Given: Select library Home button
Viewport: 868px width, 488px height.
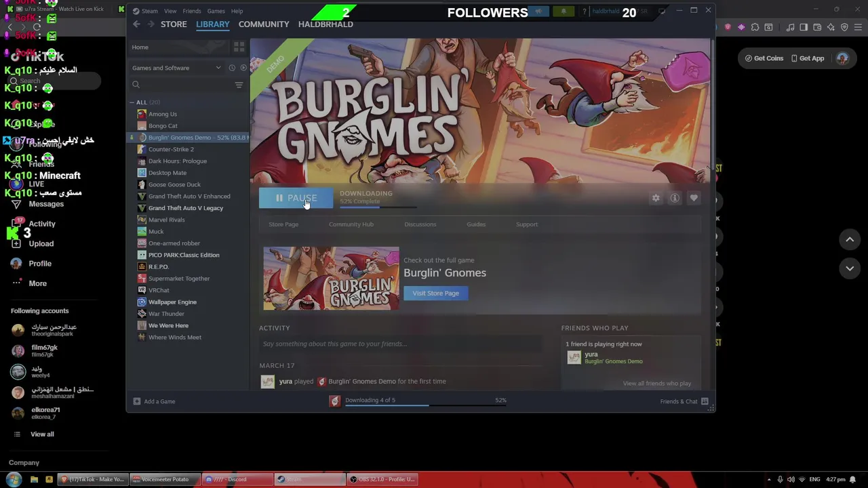Looking at the screenshot, I should [178, 47].
